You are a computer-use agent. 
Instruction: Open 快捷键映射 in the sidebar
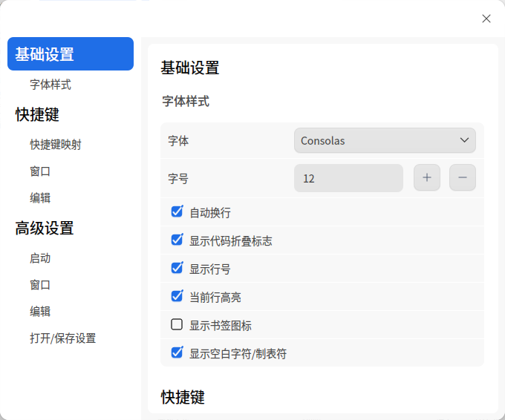(x=56, y=145)
